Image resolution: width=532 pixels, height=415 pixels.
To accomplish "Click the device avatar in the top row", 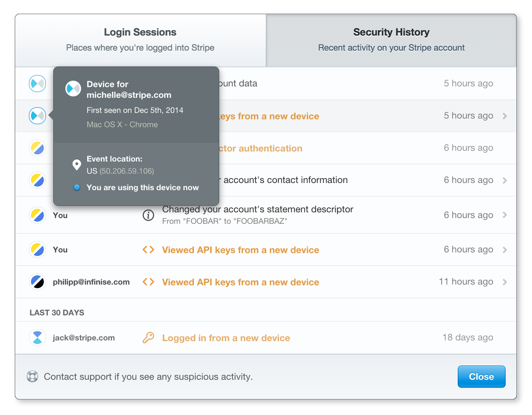I will [x=37, y=83].
